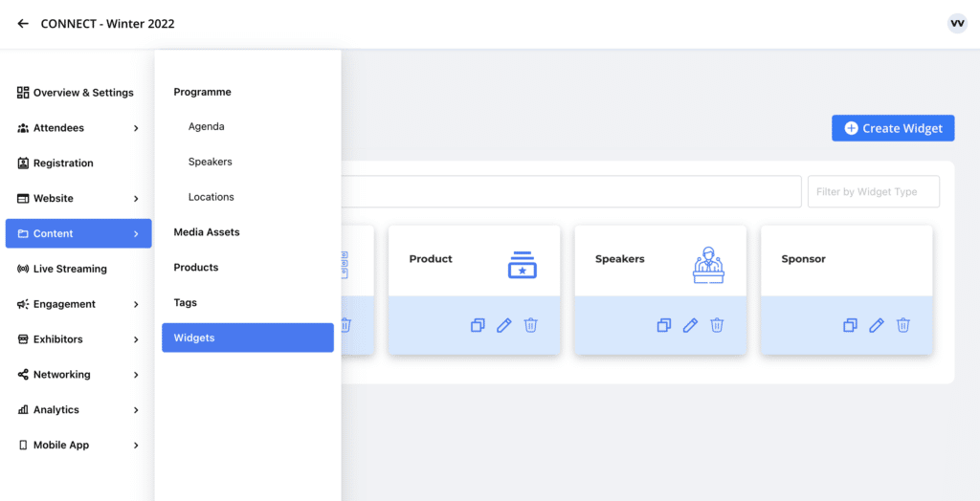This screenshot has height=501, width=980.
Task: Expand the Website submenu chevron
Action: coord(136,199)
